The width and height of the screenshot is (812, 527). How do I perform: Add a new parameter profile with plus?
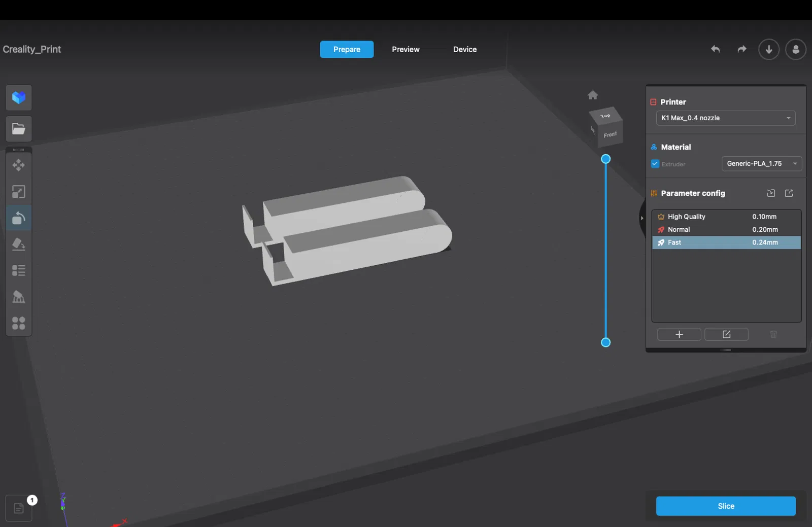[x=679, y=334]
